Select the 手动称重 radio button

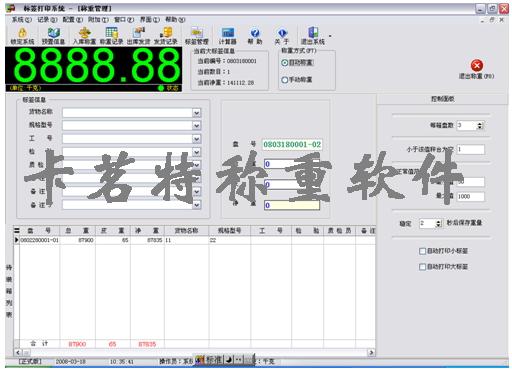pyautogui.click(x=285, y=80)
